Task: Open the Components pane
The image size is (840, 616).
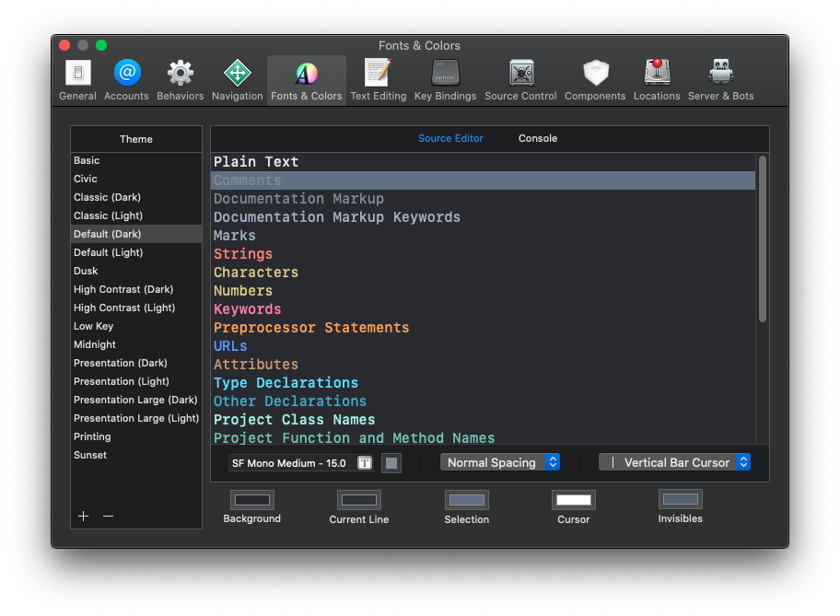Action: 595,80
